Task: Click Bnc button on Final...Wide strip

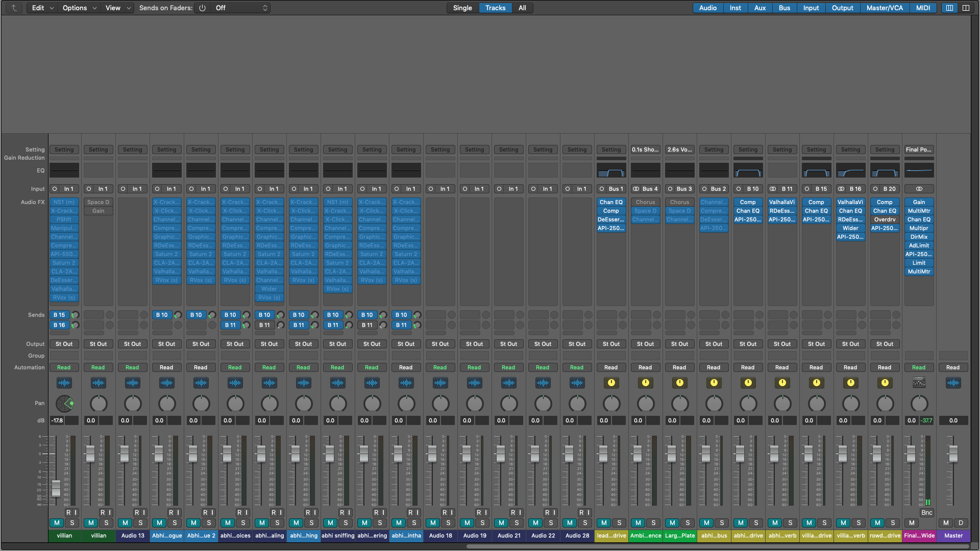Action: point(926,512)
